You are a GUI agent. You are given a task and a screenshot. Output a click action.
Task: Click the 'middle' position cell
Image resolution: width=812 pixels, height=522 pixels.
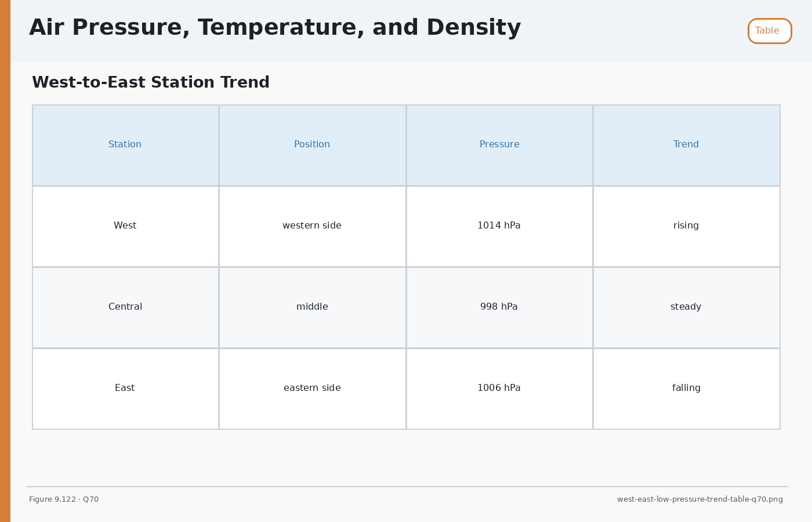click(x=313, y=307)
